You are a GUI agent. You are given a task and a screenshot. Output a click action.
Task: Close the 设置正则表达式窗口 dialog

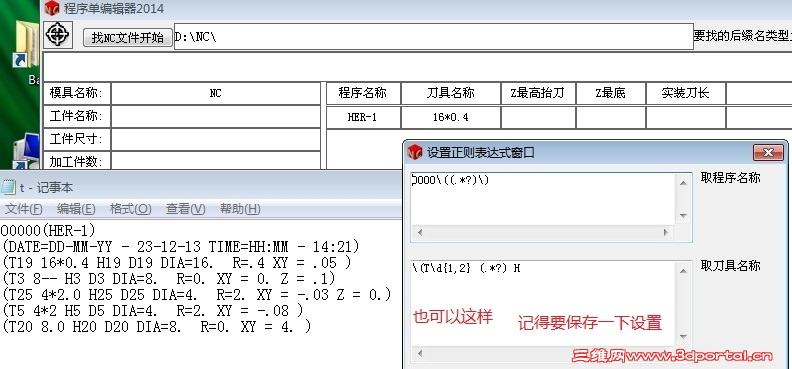pyautogui.click(x=768, y=152)
